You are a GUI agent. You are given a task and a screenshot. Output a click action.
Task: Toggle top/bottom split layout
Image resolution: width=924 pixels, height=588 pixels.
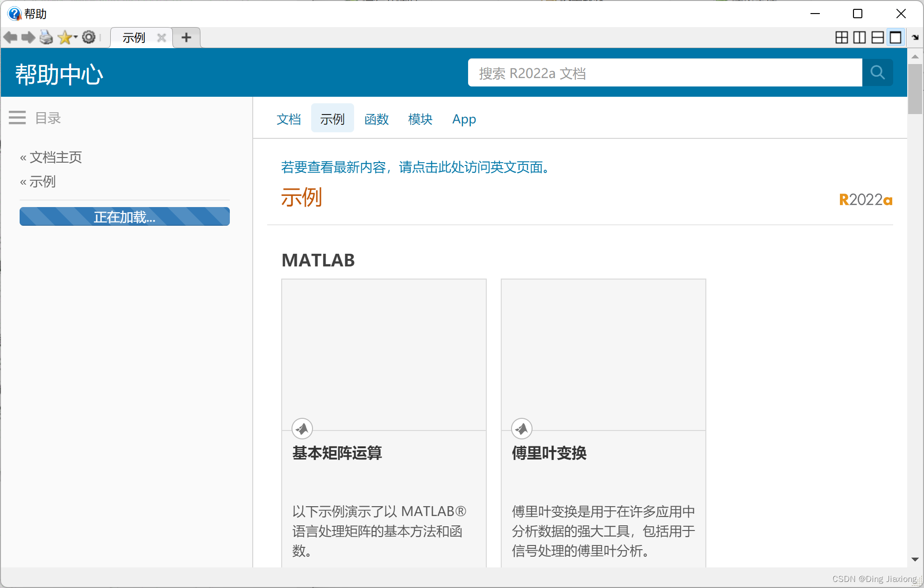tap(877, 37)
